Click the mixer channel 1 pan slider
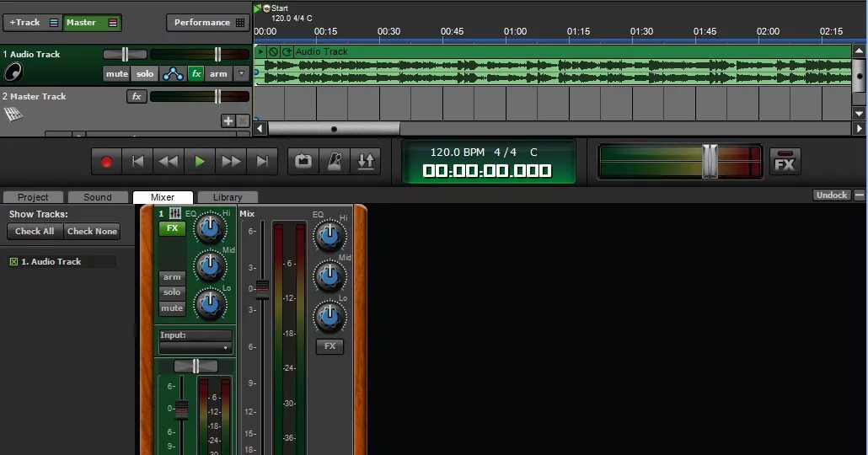The width and height of the screenshot is (868, 455). click(x=196, y=366)
